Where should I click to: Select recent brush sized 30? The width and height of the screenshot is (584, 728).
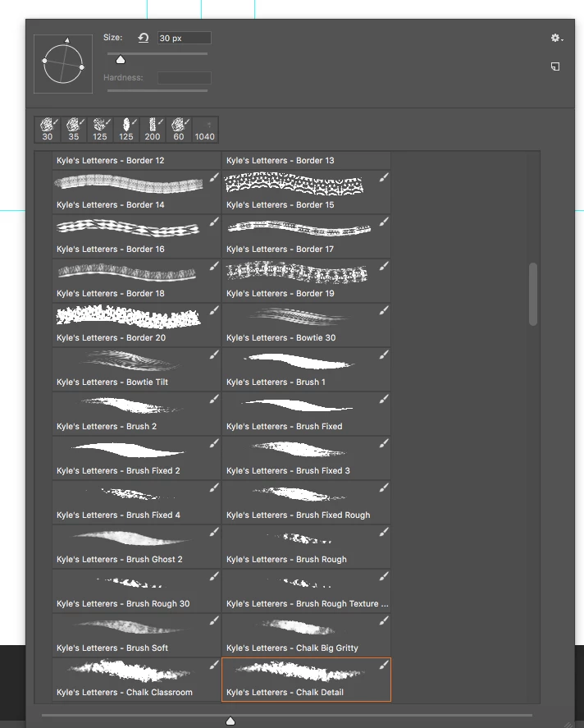(x=48, y=130)
